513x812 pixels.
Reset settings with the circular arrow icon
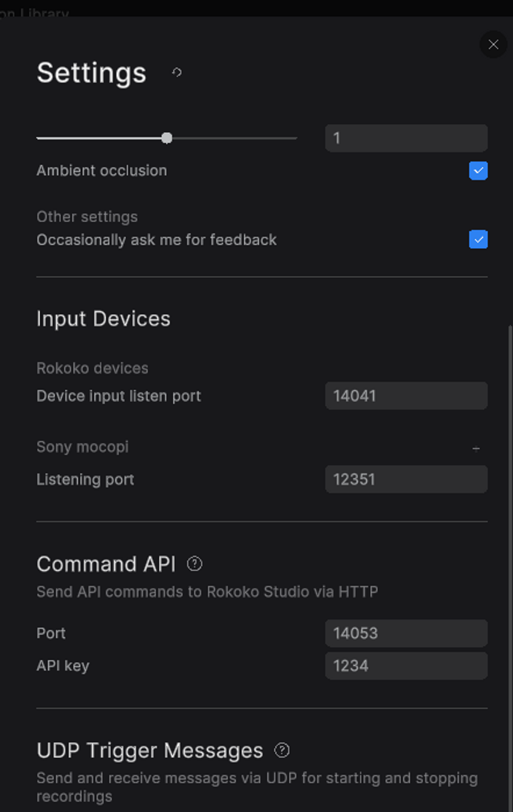[177, 72]
